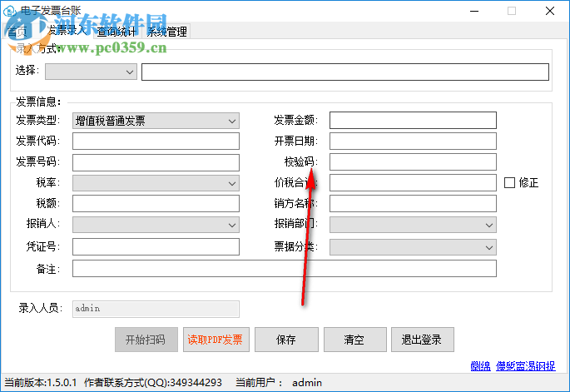Click the 凭证号 input field
570x392 pixels.
point(156,247)
